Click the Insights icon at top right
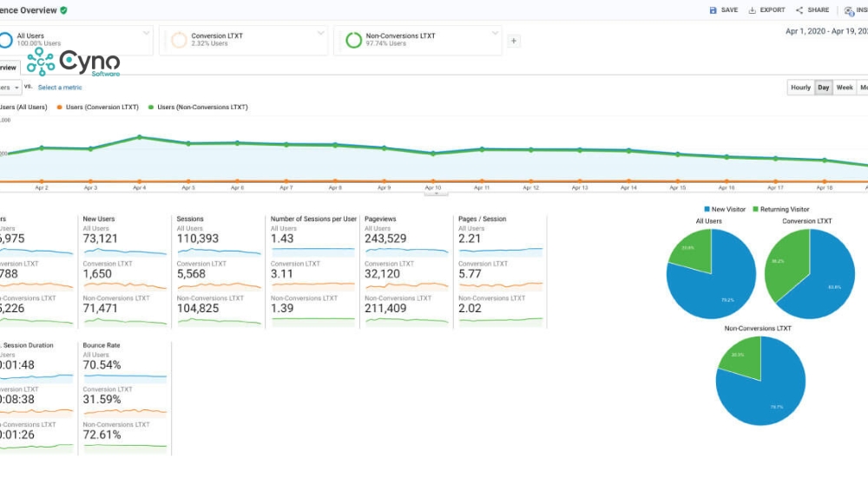The height and width of the screenshot is (477, 868). coord(849,10)
